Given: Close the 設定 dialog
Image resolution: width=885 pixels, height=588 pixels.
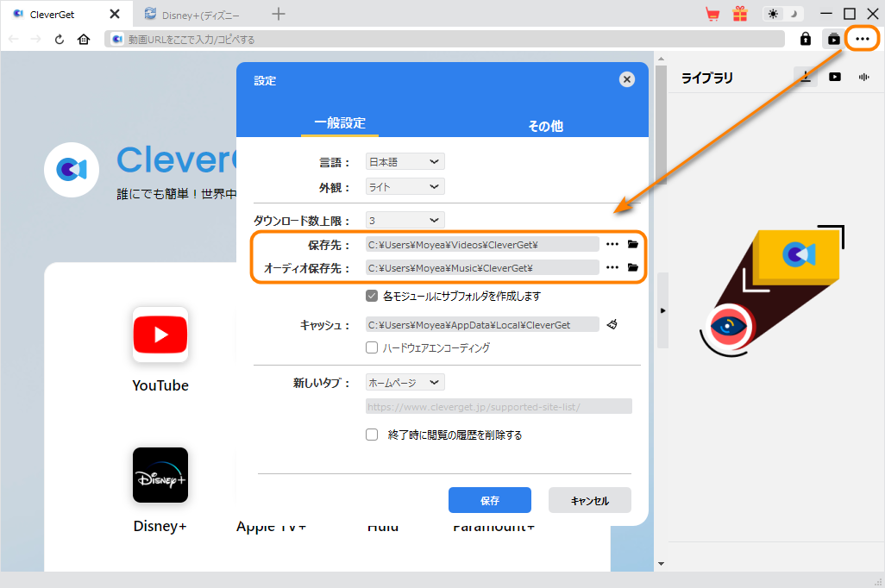Looking at the screenshot, I should (x=626, y=79).
